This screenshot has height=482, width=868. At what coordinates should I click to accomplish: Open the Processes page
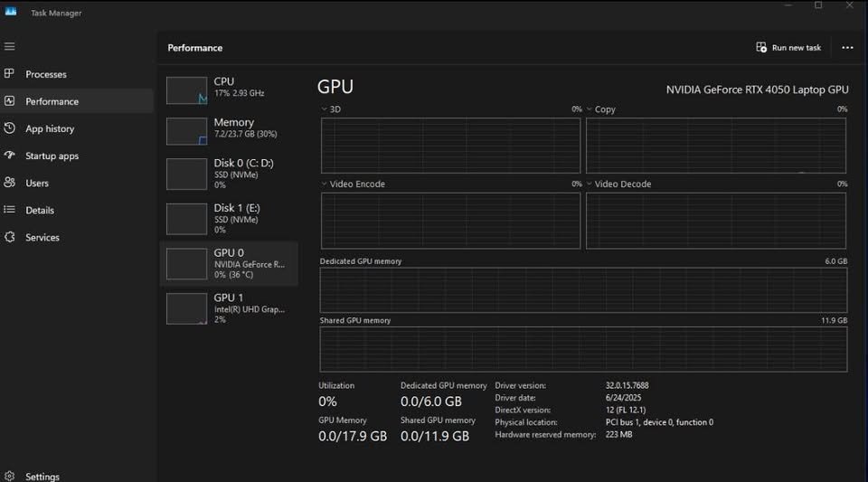[46, 74]
